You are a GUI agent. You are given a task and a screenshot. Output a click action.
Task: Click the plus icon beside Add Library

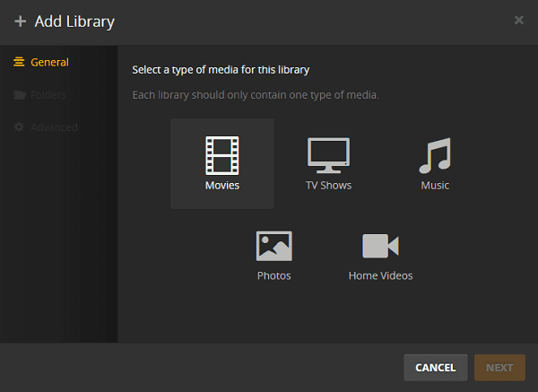point(21,22)
